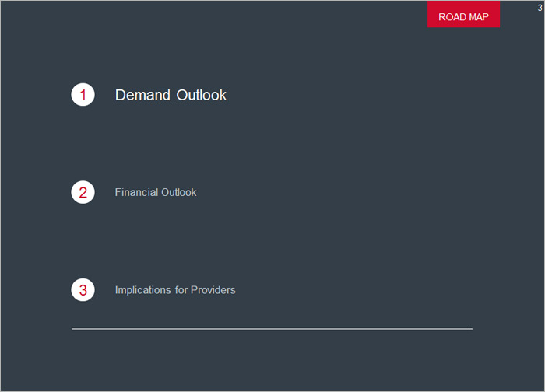Viewport: 545px width, 392px height.
Task: Click the right end of divider line
Action: 470,329
